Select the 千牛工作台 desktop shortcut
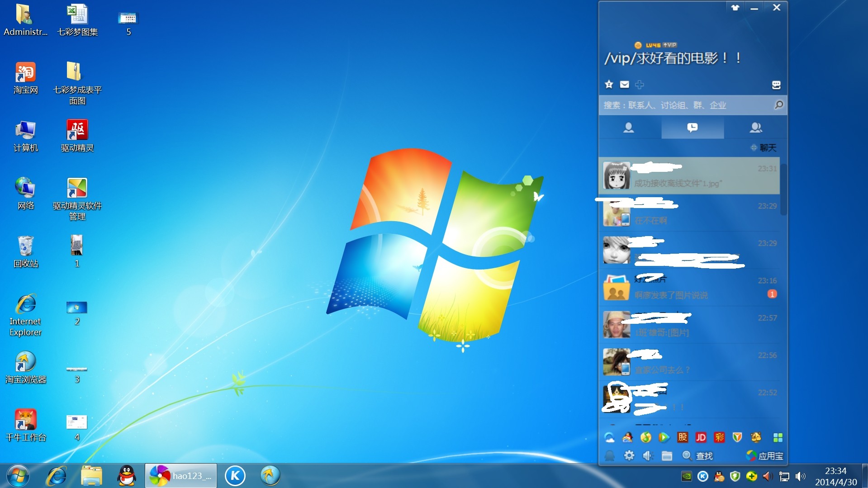This screenshot has width=868, height=488. (x=26, y=425)
